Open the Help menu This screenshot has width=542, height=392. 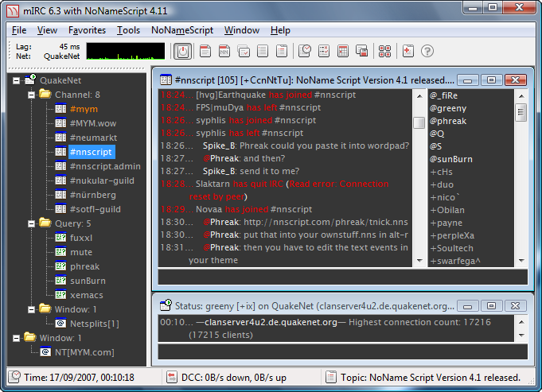pos(280,30)
